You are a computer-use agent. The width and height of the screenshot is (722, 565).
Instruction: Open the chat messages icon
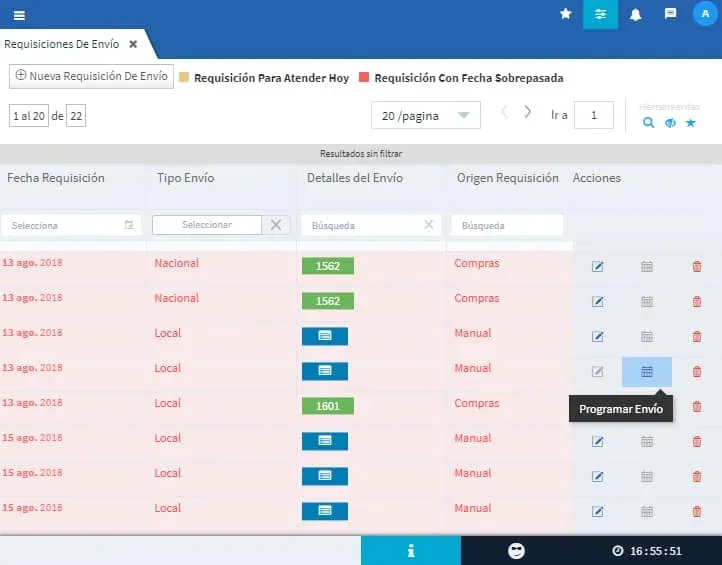click(x=670, y=14)
